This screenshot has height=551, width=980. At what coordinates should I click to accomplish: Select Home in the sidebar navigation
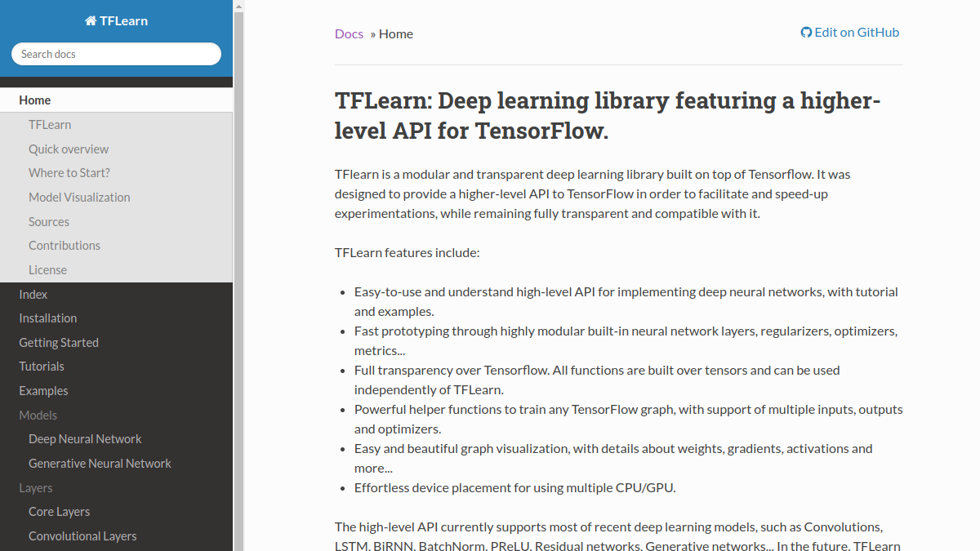(x=116, y=100)
